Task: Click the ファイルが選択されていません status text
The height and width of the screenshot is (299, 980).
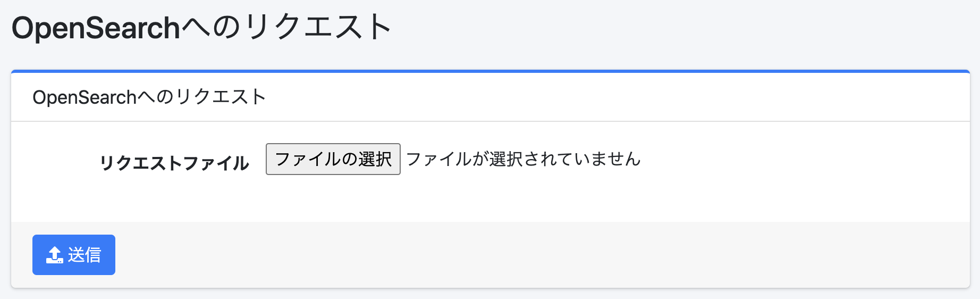Action: point(523,159)
